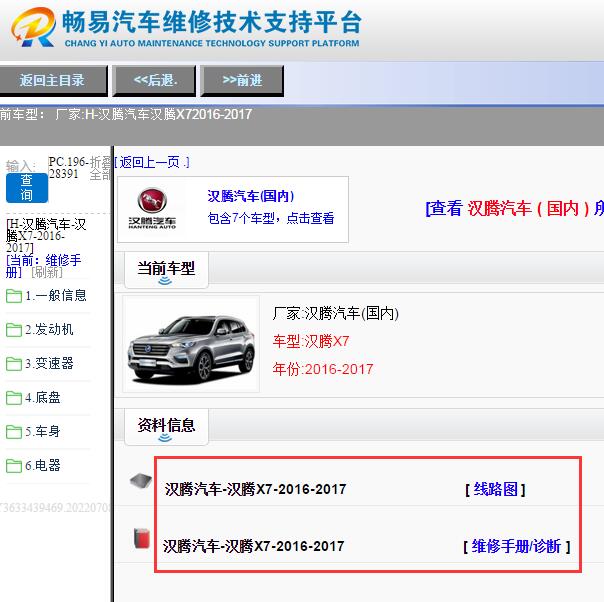Go back using <<后退 button
The image size is (604, 602).
click(x=154, y=80)
